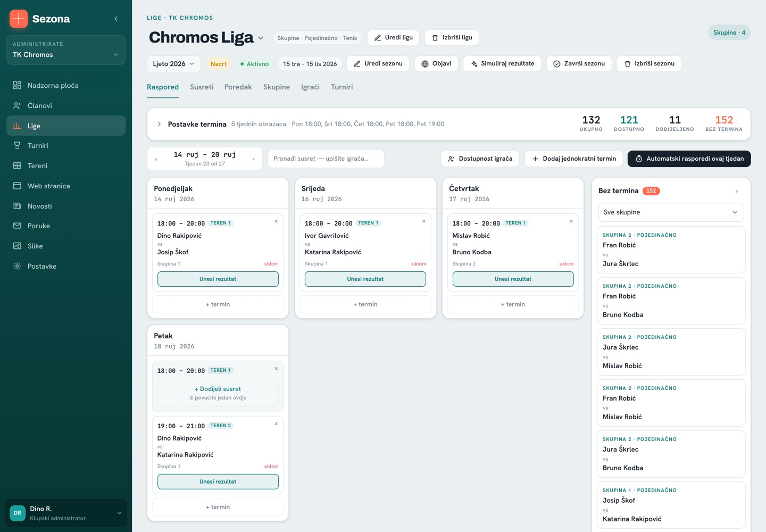This screenshot has width=766, height=532.
Task: Open Turniri from the sidebar
Action: point(66,146)
